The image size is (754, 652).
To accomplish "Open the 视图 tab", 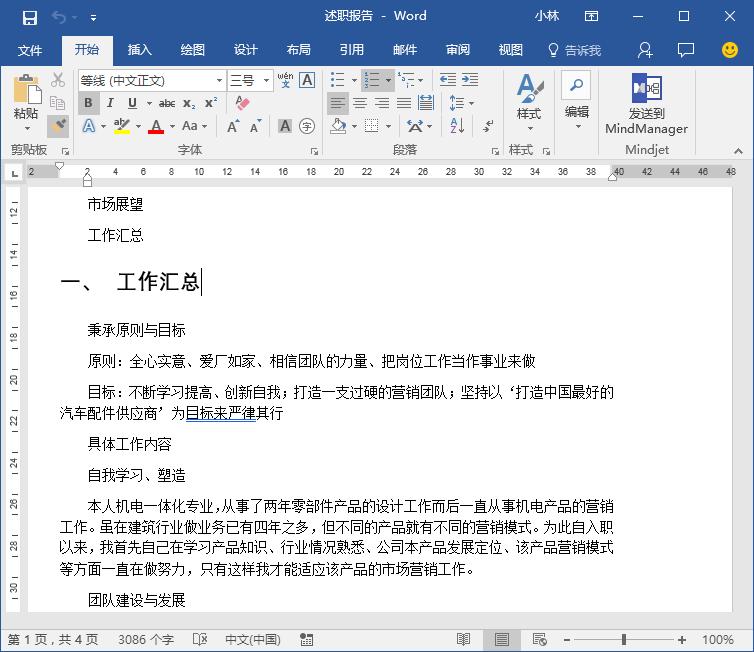I will coord(511,50).
